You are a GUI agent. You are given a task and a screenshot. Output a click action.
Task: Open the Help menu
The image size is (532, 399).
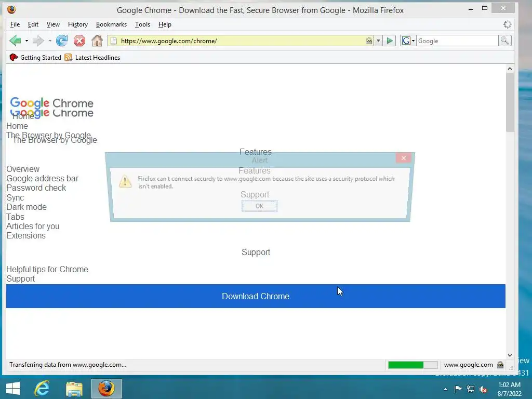click(x=165, y=24)
